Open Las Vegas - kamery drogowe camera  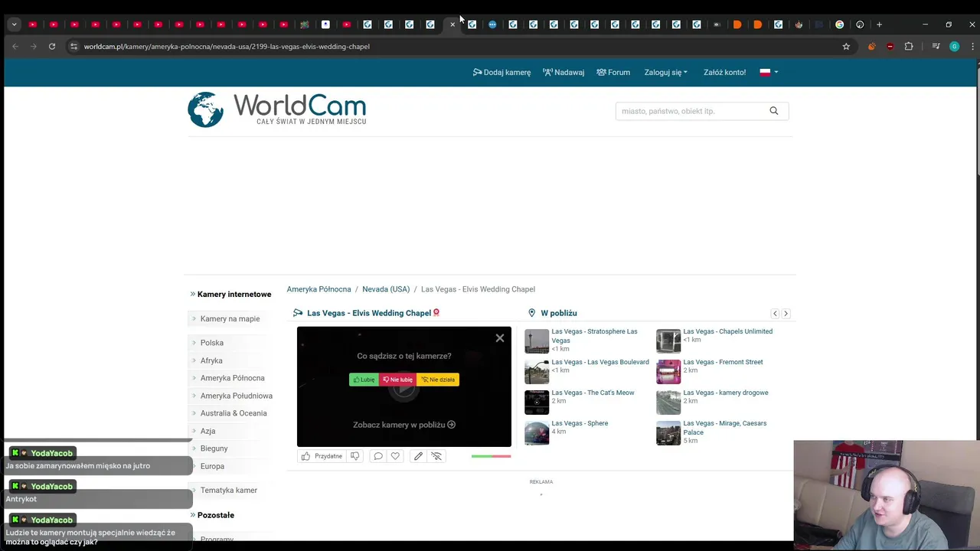(726, 393)
